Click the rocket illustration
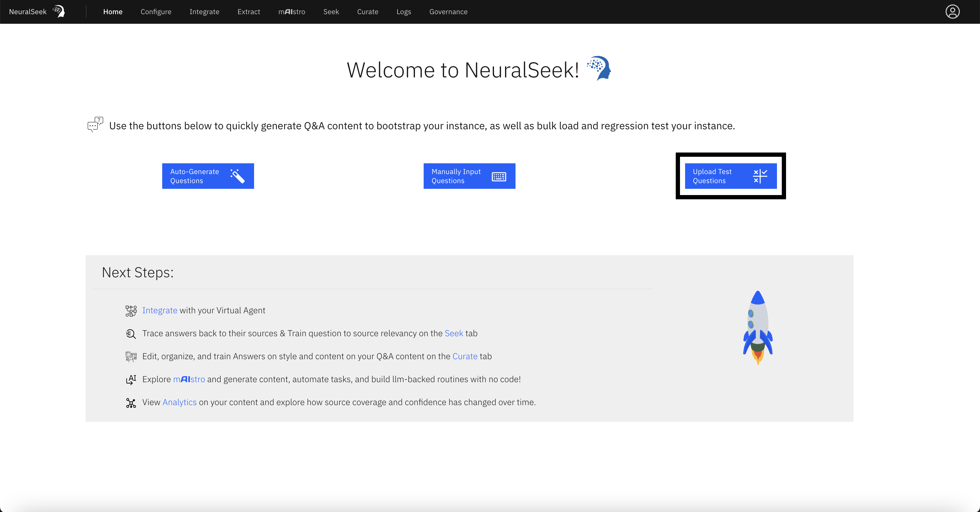 coord(758,327)
